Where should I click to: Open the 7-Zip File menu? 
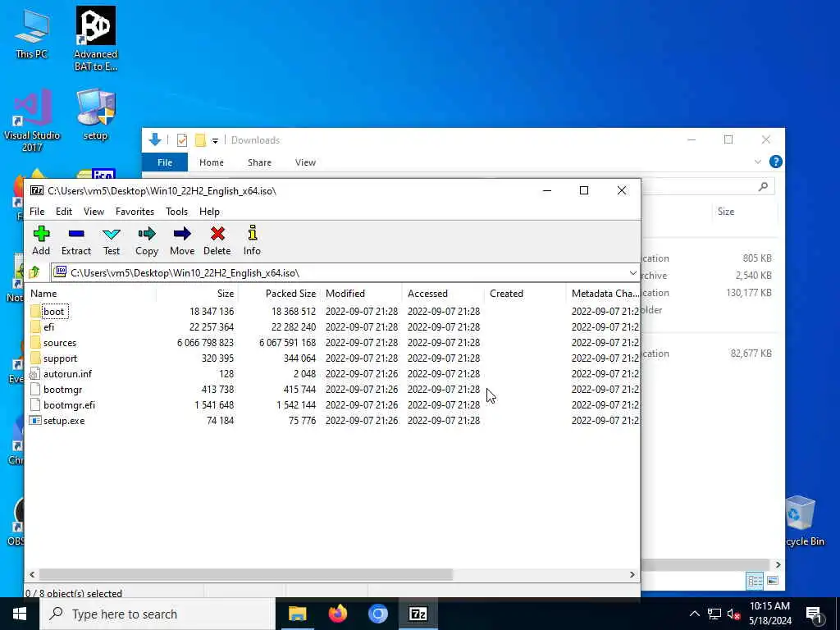[37, 212]
